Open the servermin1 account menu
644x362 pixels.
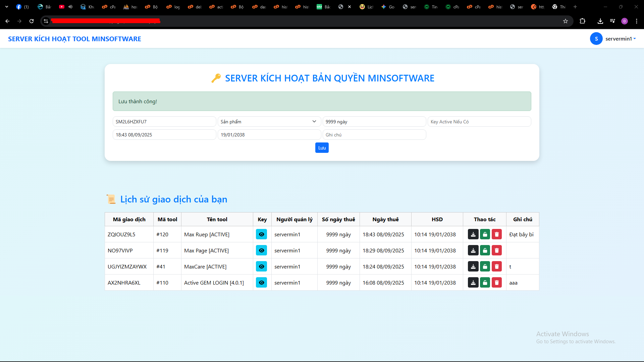621,39
